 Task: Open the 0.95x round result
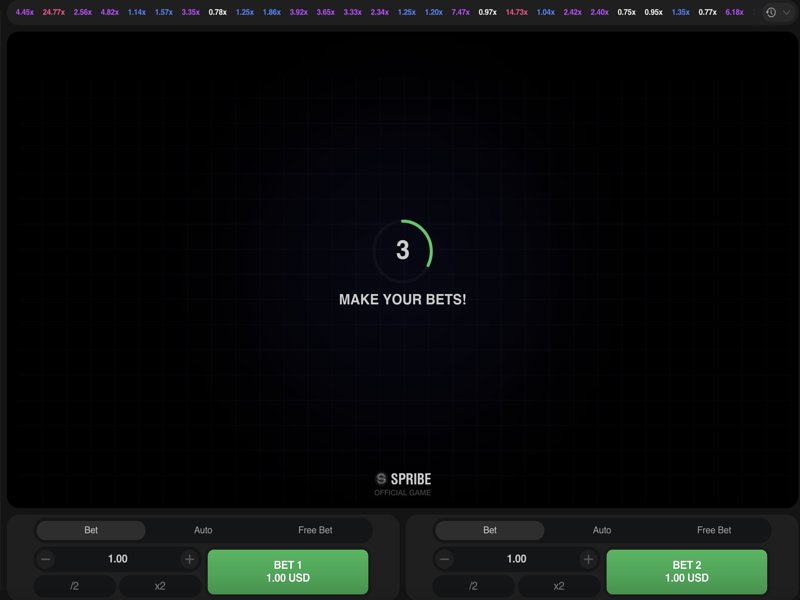click(x=654, y=12)
